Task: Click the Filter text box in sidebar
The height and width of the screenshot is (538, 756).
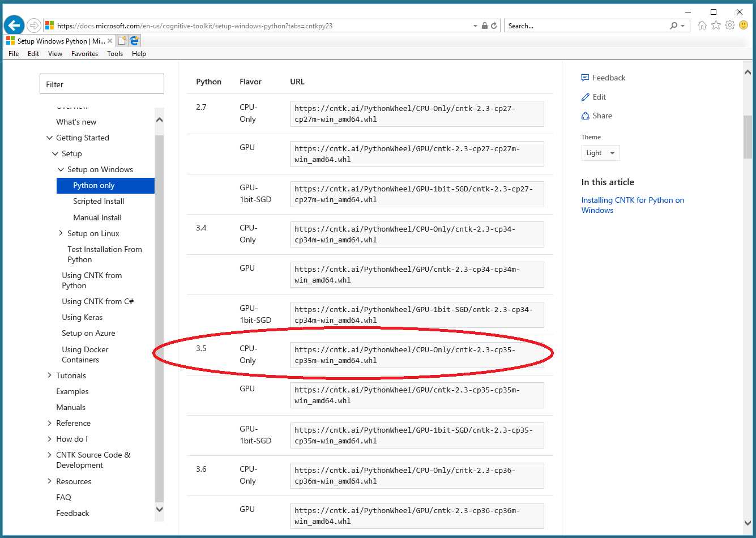Action: [x=102, y=84]
